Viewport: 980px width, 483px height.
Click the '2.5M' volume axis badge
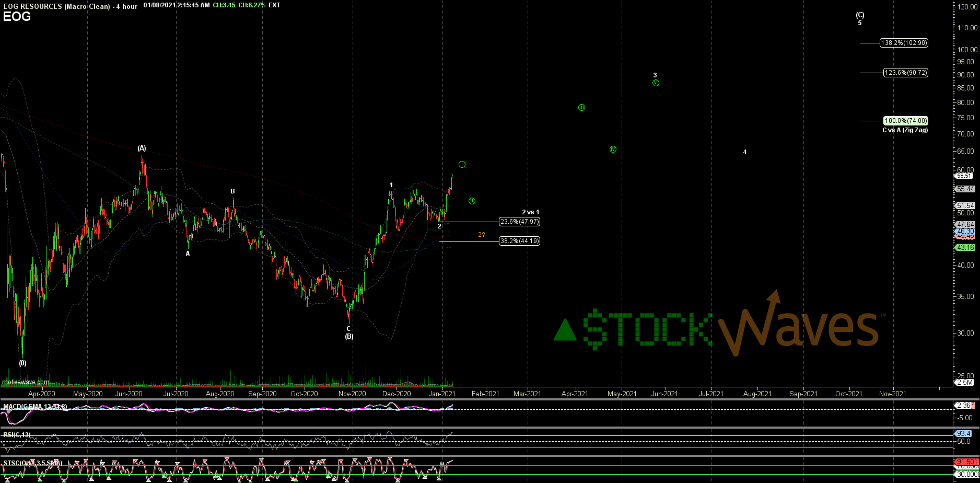(964, 382)
